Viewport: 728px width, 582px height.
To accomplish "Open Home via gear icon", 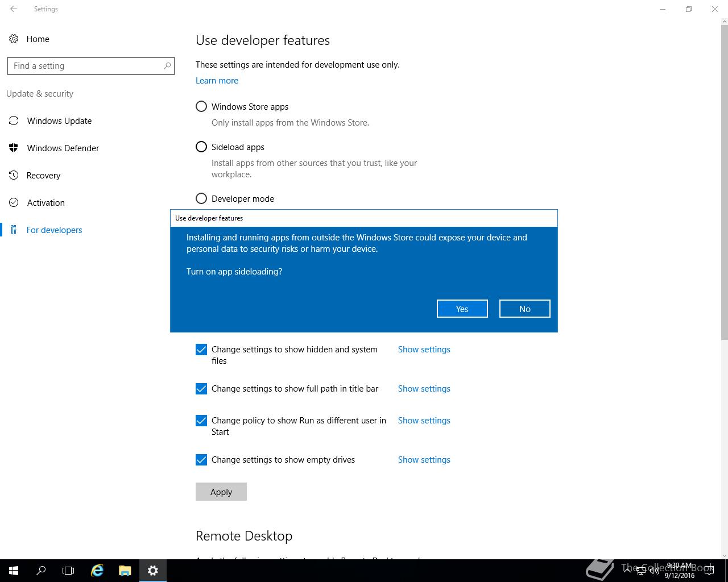I will (x=14, y=39).
